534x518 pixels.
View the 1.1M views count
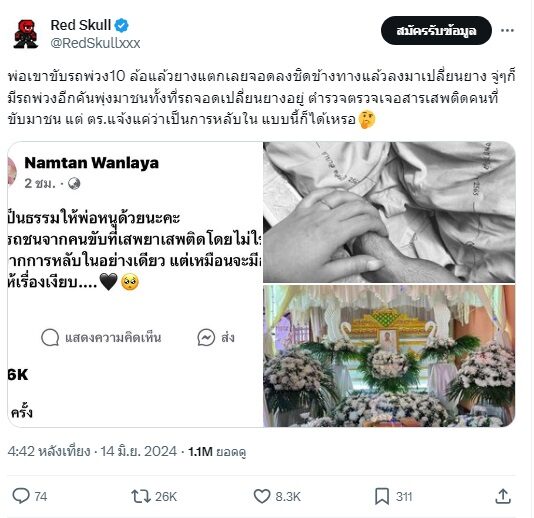217,452
